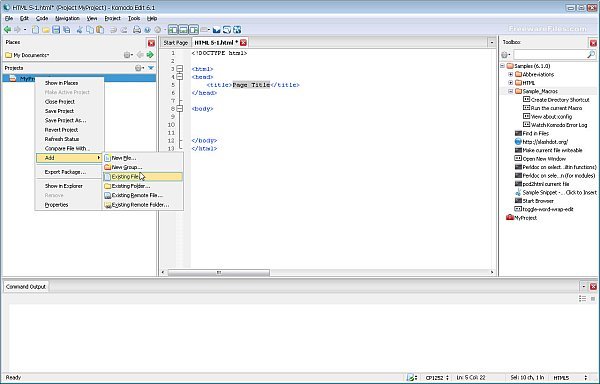Click the Toolbox search magnifier icon
The height and width of the screenshot is (384, 600).
[591, 55]
